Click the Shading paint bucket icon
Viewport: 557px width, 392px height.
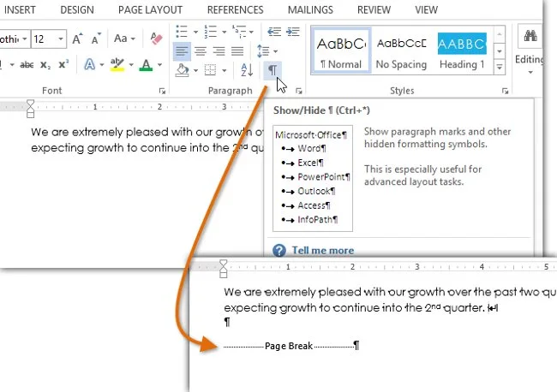point(183,70)
